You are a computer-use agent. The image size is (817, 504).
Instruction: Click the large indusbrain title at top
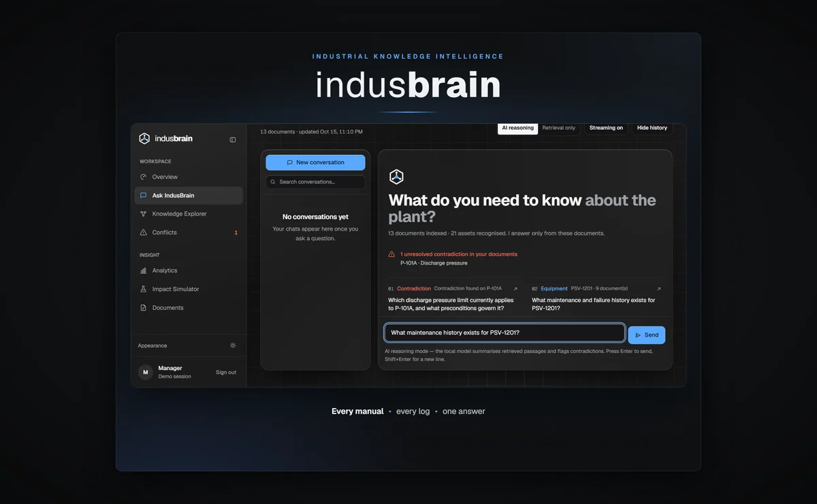(x=408, y=85)
